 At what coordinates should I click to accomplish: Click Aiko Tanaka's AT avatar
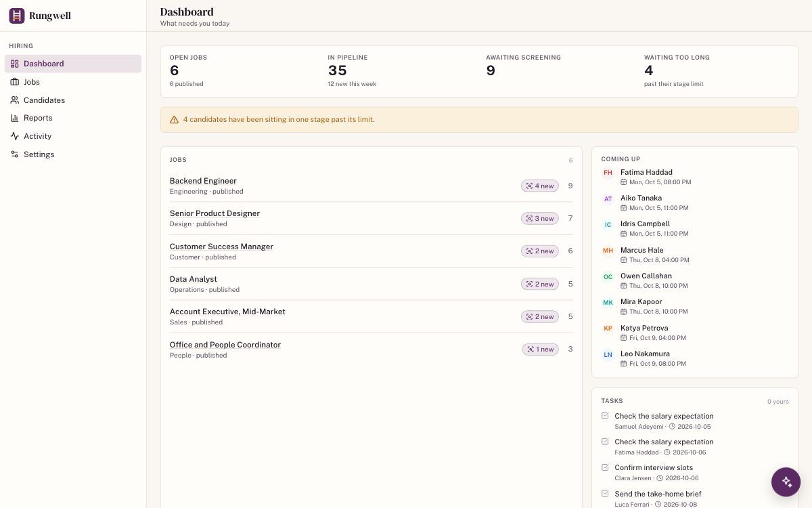tap(608, 199)
